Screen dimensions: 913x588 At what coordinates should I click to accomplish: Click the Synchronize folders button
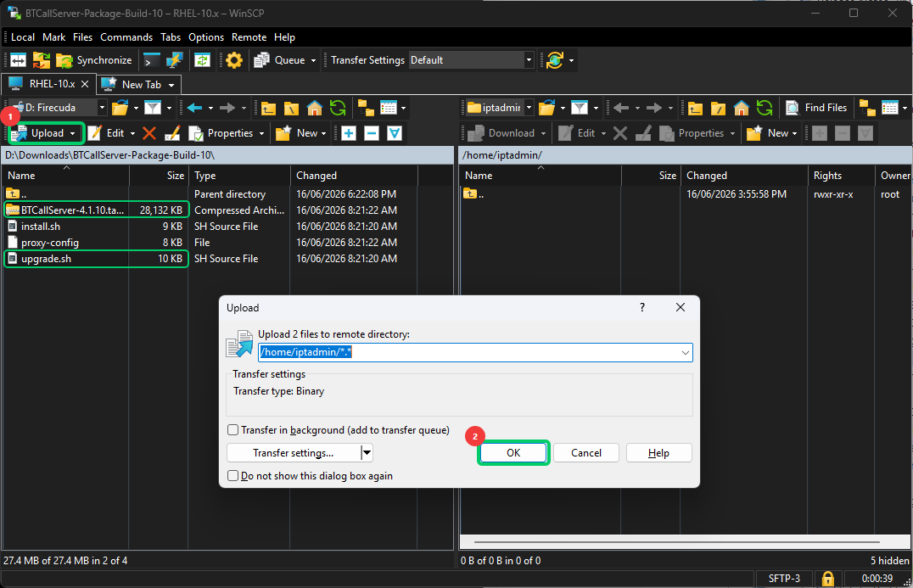click(95, 60)
